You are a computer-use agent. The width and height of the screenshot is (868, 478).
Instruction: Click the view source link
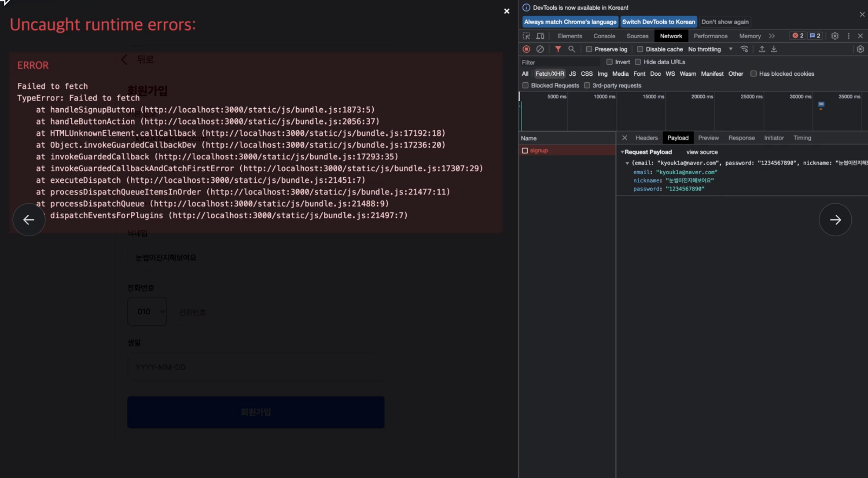pos(702,152)
